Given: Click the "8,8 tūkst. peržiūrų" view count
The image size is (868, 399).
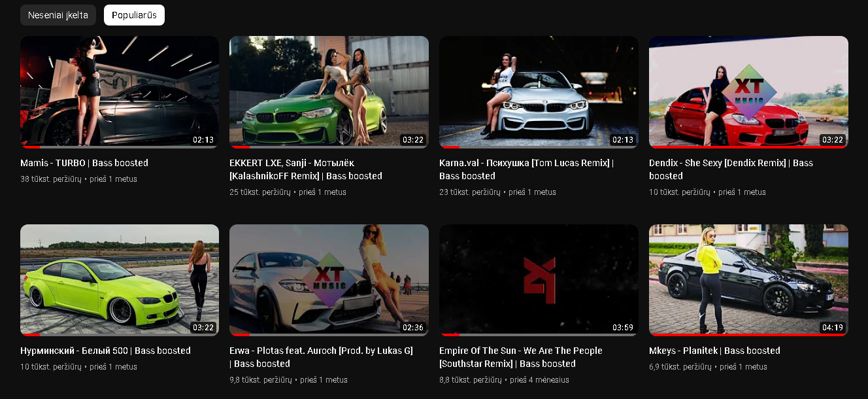Looking at the screenshot, I should pyautogui.click(x=470, y=380).
